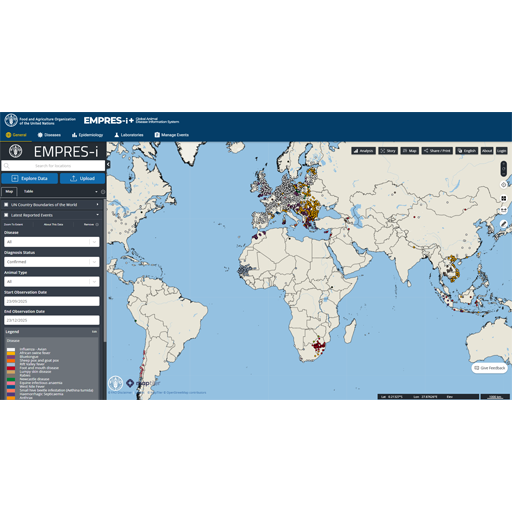Click the West Nile Fever legend label
This screenshot has height=512, width=512.
pos(32,387)
